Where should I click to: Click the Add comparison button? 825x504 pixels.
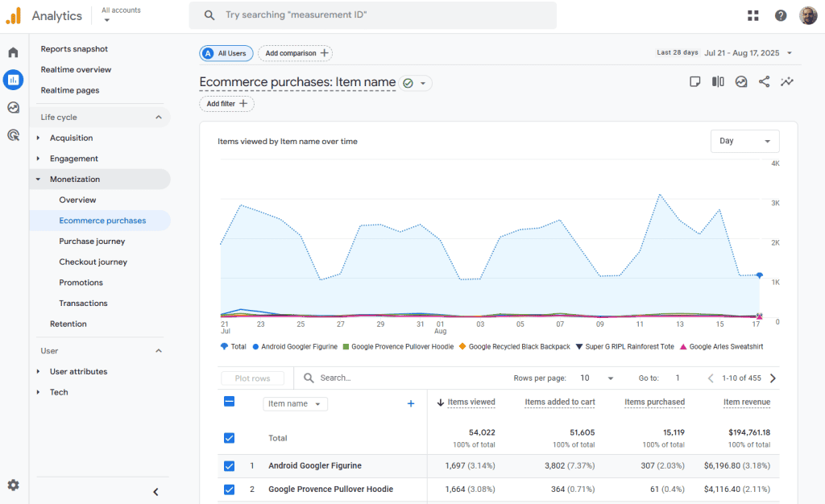[x=295, y=53]
